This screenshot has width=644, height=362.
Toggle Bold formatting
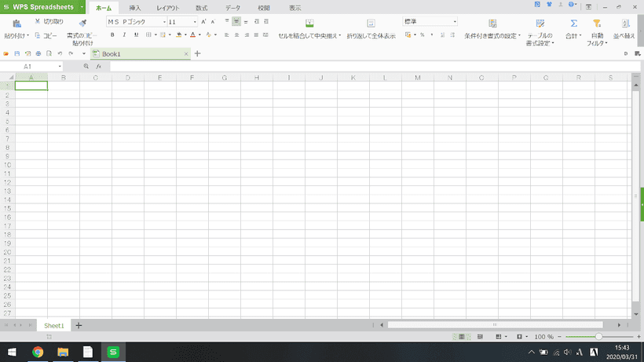(x=112, y=35)
